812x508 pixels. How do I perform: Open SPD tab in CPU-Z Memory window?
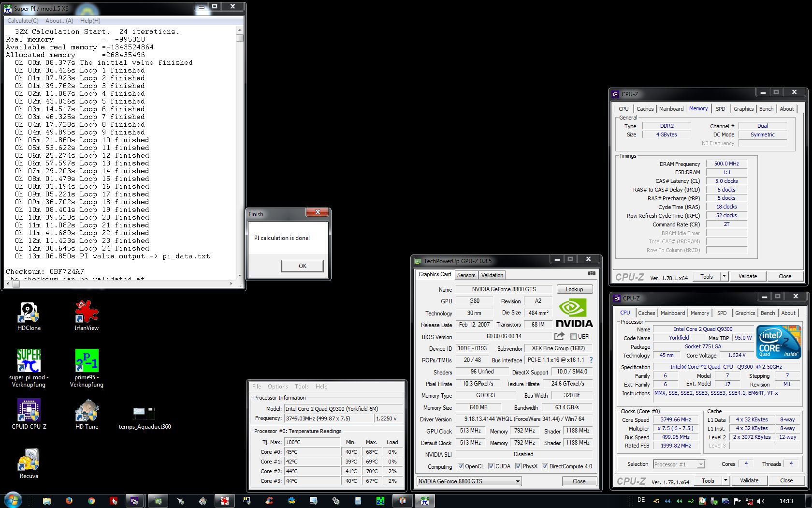click(x=720, y=109)
